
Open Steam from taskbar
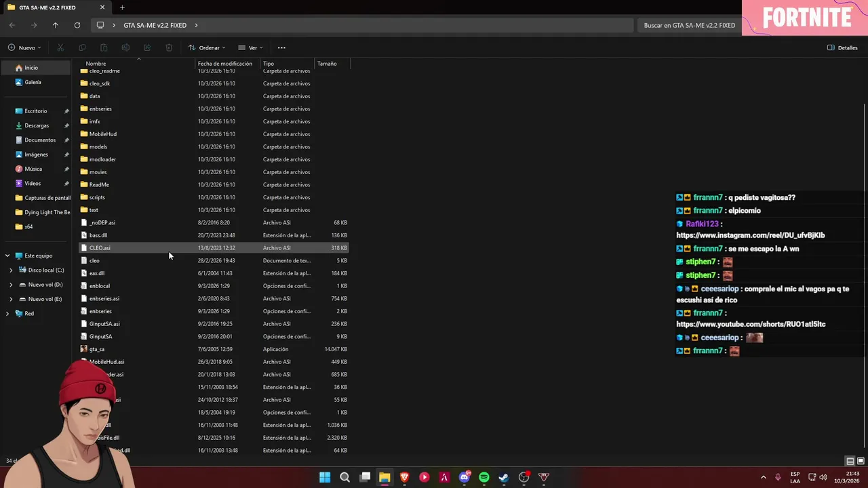click(504, 477)
